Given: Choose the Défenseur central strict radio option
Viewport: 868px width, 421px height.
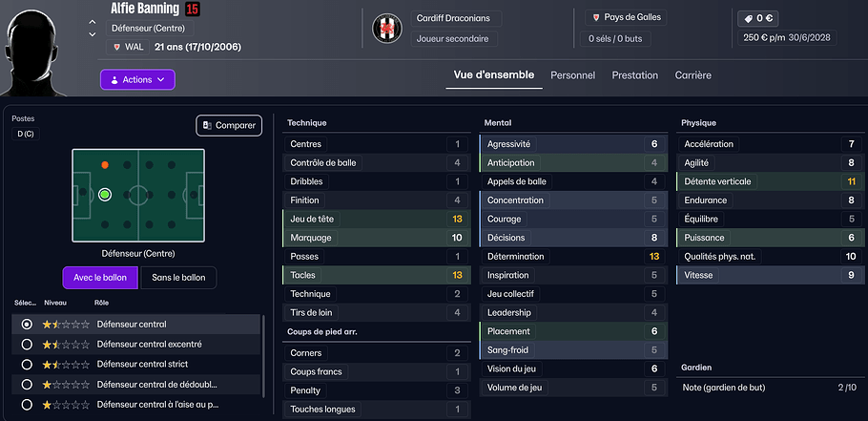Looking at the screenshot, I should (x=27, y=365).
